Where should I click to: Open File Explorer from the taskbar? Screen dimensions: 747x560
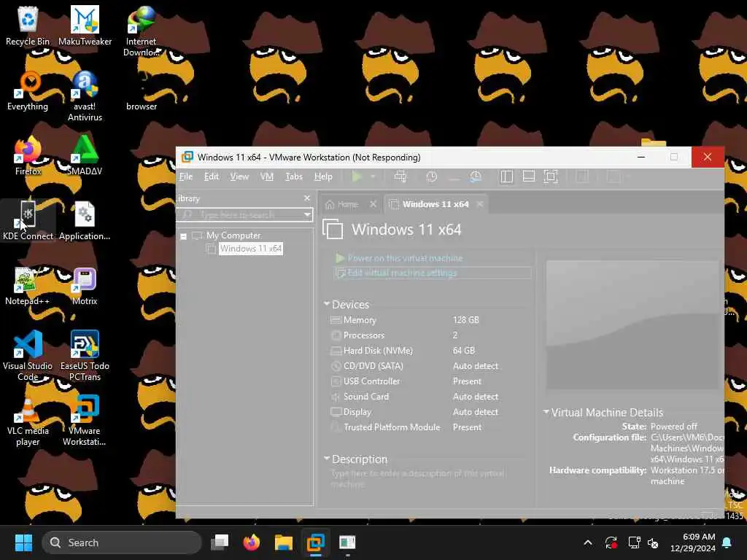tap(284, 542)
